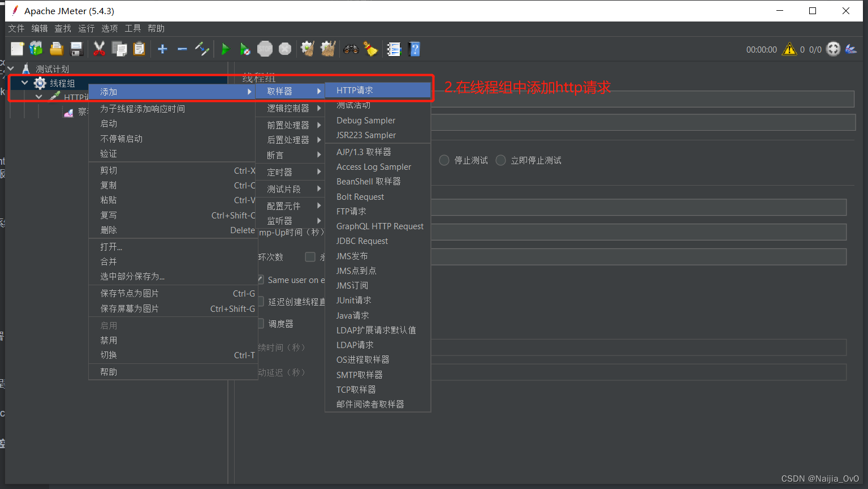Click the 线程组 gear icon in tree

tap(40, 83)
